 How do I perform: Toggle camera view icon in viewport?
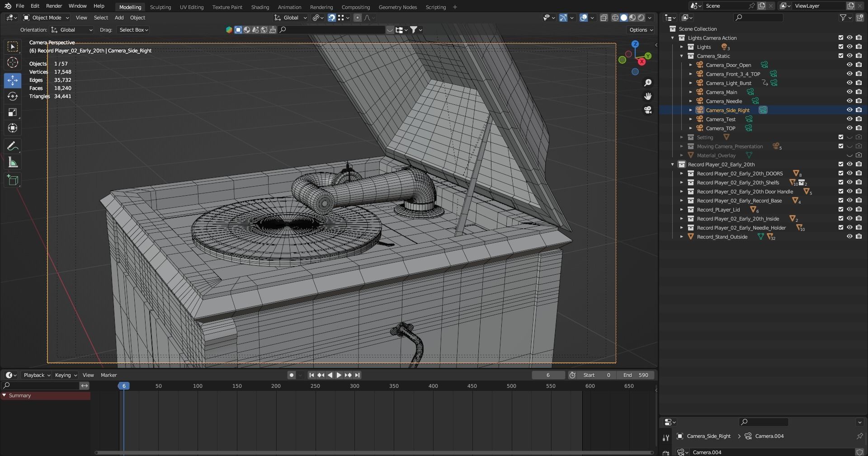point(648,110)
